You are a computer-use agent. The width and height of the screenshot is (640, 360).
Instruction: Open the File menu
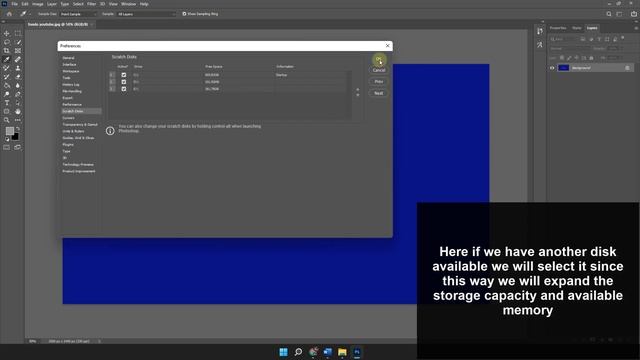coord(14,4)
